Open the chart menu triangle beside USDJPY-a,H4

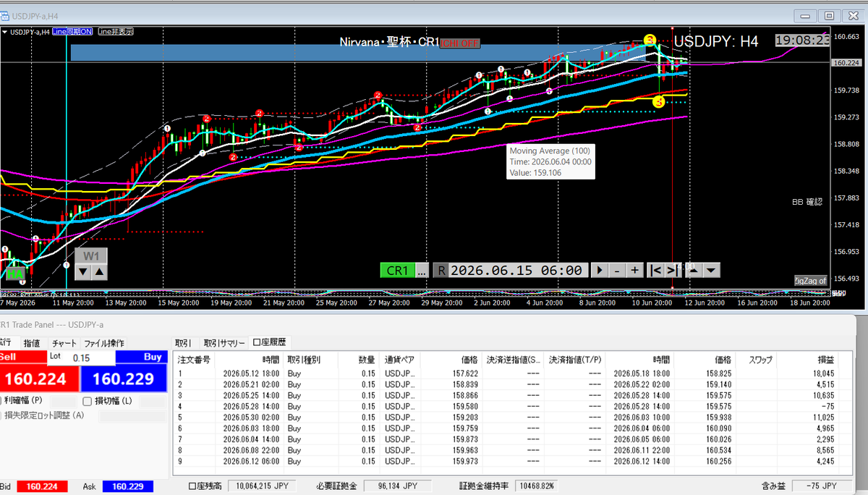click(5, 32)
